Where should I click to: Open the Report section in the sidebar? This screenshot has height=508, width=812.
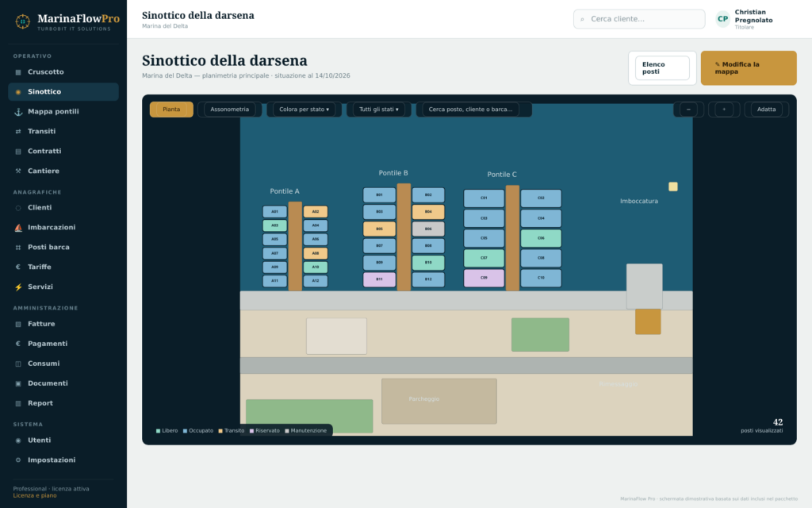tap(63, 403)
